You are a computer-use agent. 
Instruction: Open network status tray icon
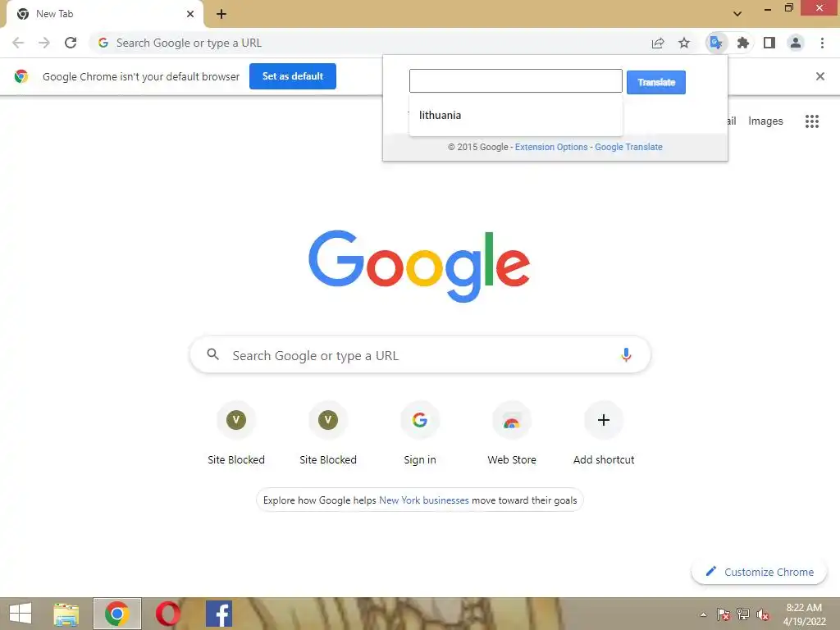pyautogui.click(x=743, y=614)
